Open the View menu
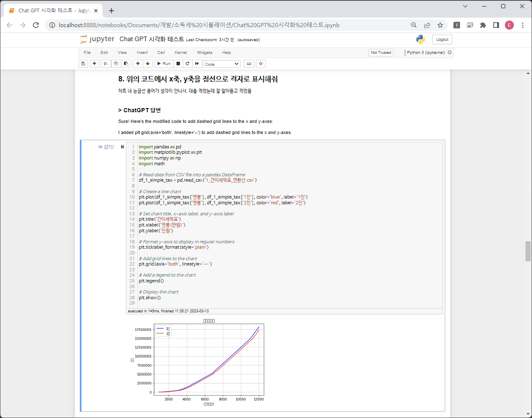532x418 pixels. (x=122, y=53)
